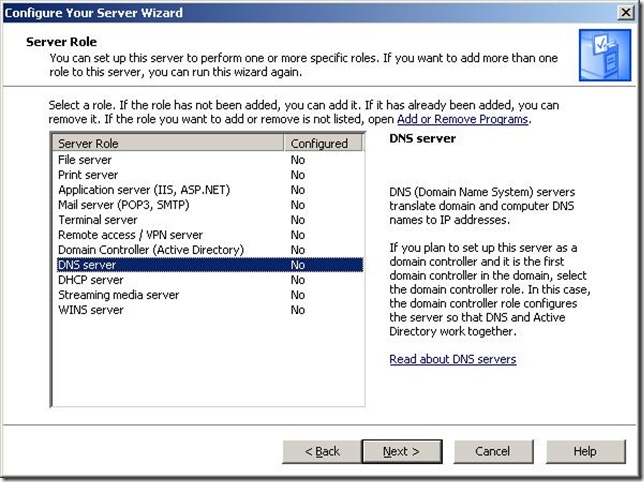Image resolution: width=644 pixels, height=482 pixels.
Task: Choose the Streaming media server role
Action: pyautogui.click(x=118, y=295)
